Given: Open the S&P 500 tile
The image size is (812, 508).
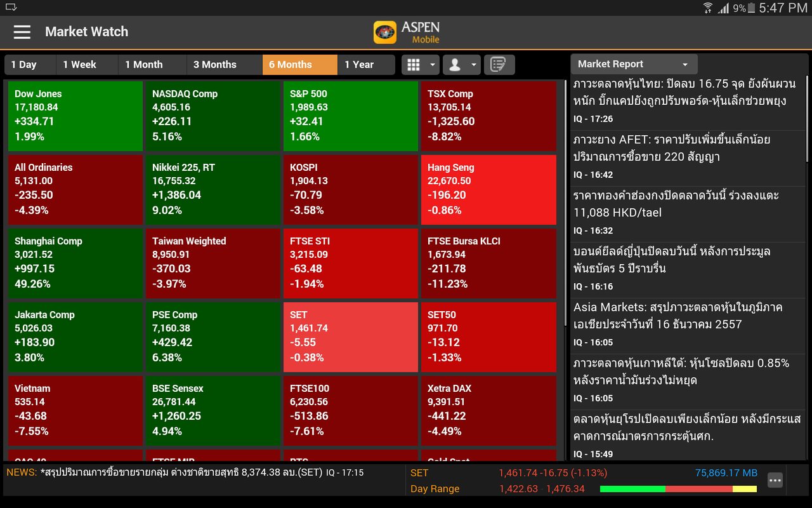Looking at the screenshot, I should point(351,116).
